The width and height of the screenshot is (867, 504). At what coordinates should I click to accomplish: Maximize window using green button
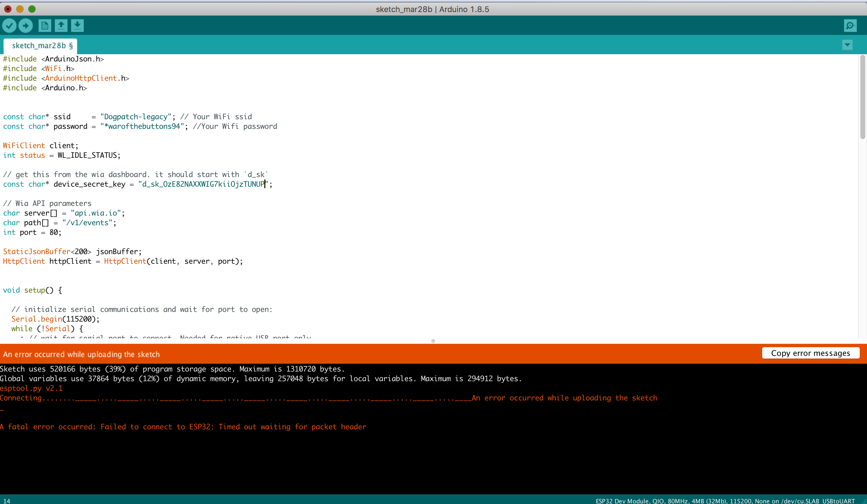tap(32, 9)
